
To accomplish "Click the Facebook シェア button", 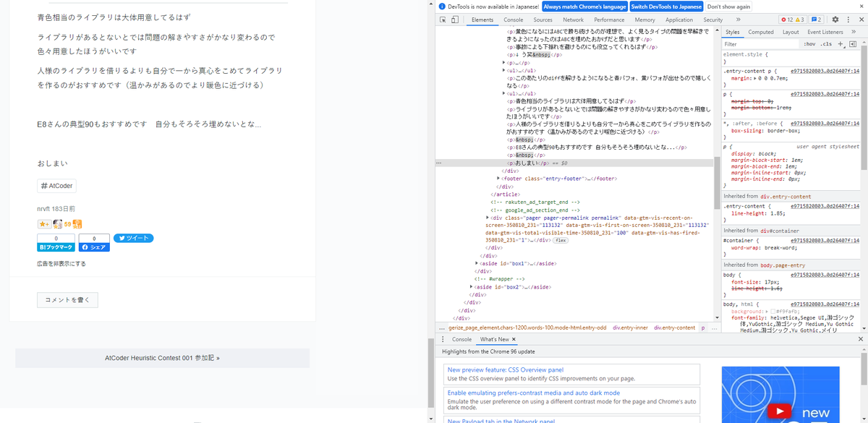I will point(93,247).
